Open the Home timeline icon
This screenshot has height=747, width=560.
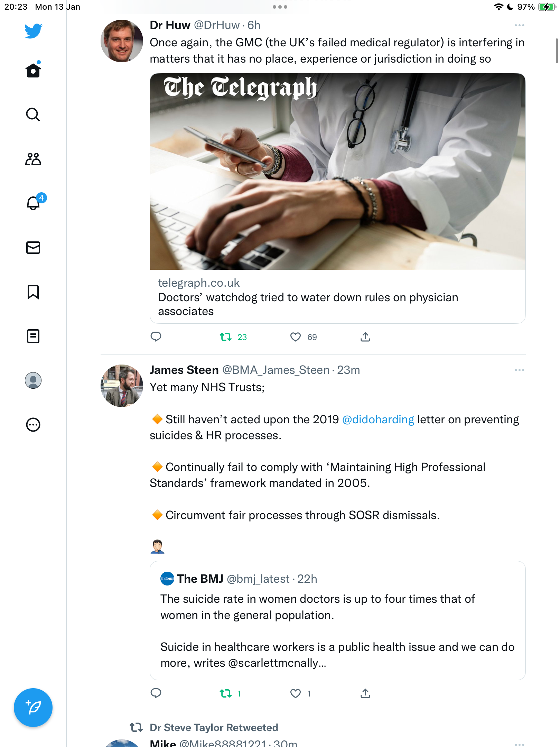(33, 70)
